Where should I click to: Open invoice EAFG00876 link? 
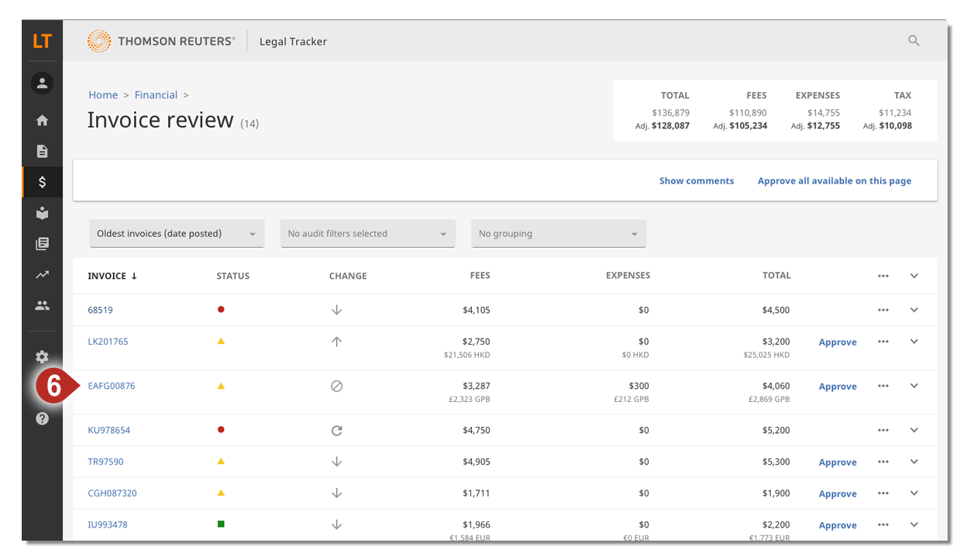[x=112, y=386]
